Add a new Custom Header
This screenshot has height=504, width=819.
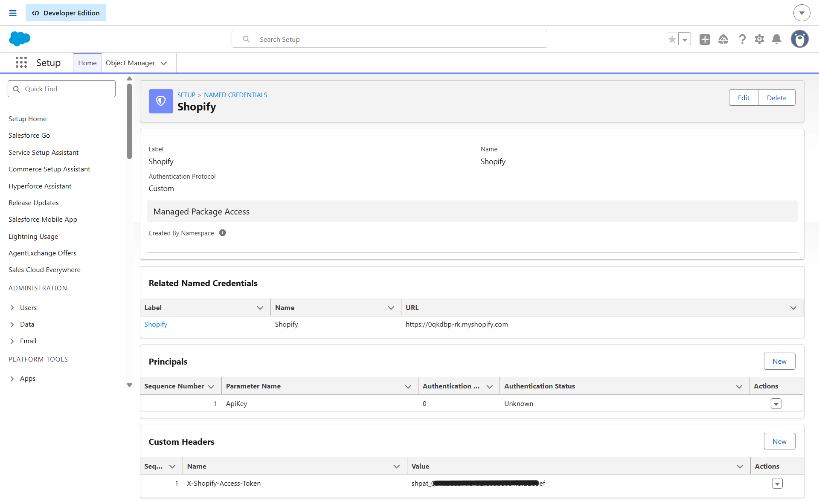tap(779, 441)
